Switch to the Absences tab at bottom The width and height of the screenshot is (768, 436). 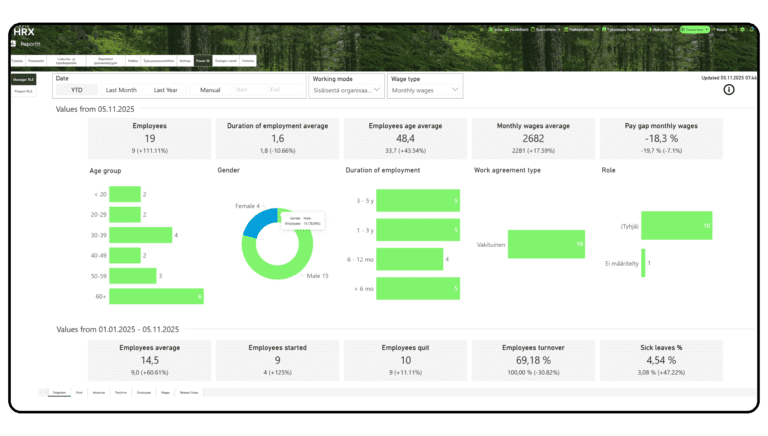pos(98,392)
